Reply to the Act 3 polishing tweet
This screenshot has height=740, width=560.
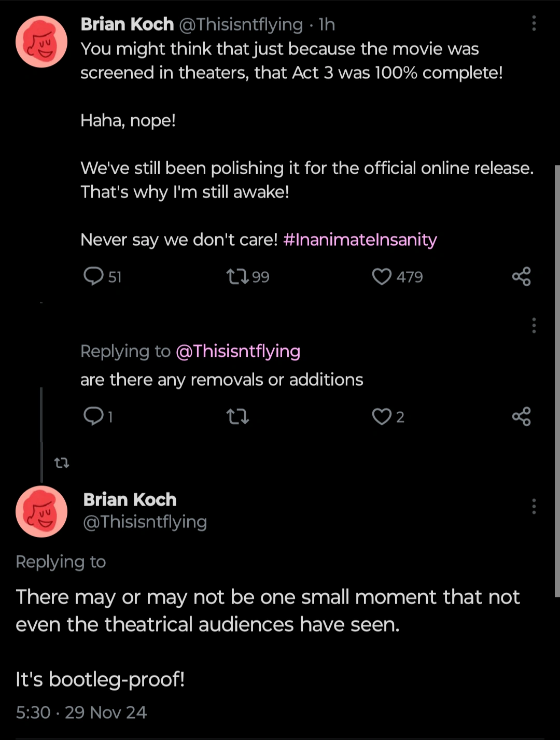click(x=94, y=276)
